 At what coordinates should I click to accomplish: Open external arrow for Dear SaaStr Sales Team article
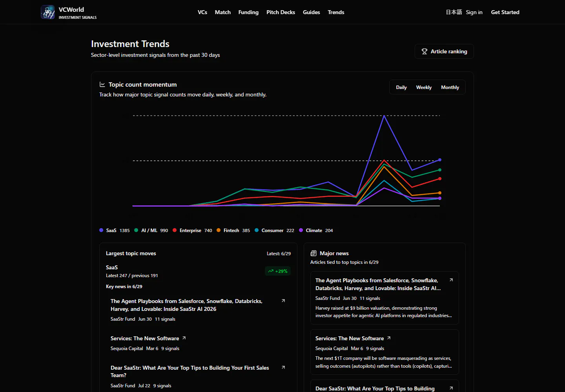pyautogui.click(x=283, y=367)
